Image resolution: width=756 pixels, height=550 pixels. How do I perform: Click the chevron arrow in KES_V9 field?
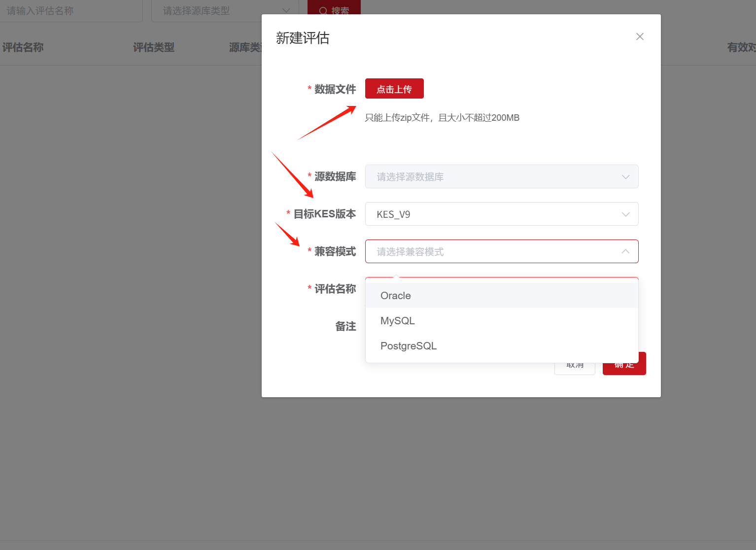tap(626, 214)
